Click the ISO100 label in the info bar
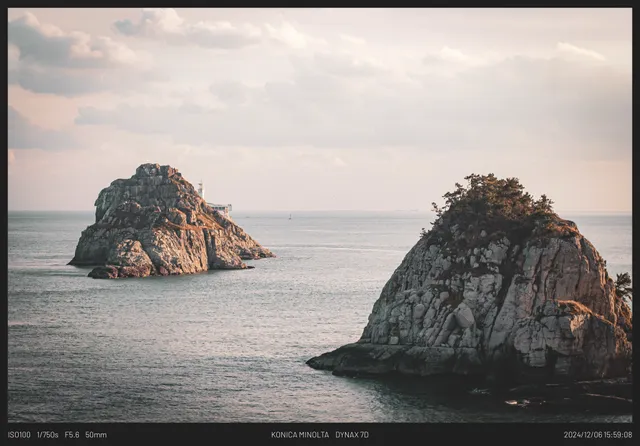The width and height of the screenshot is (640, 446). tap(19, 435)
